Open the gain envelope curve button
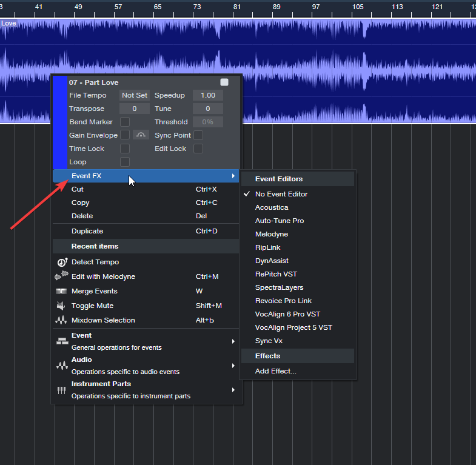Screen dimensions: 476x465 141,135
